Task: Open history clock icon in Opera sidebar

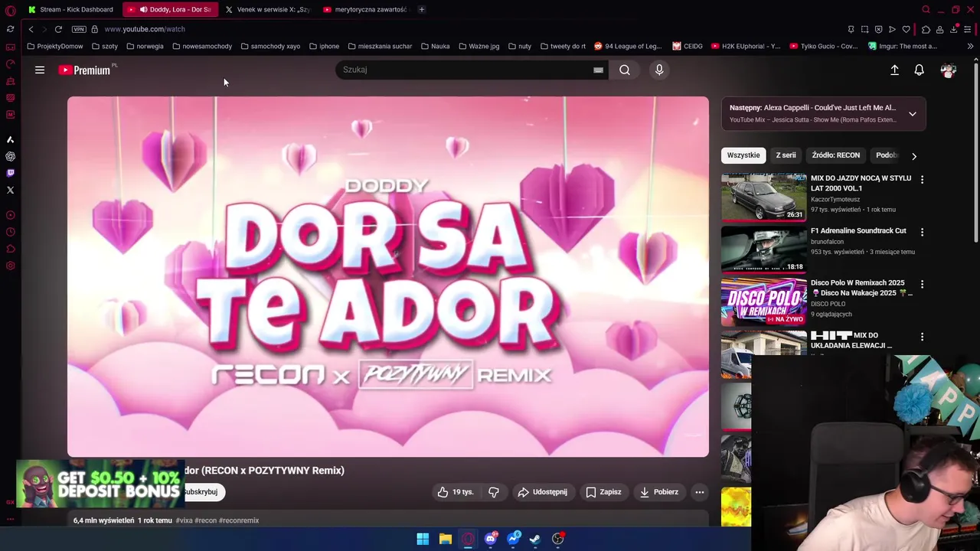Action: click(x=10, y=232)
